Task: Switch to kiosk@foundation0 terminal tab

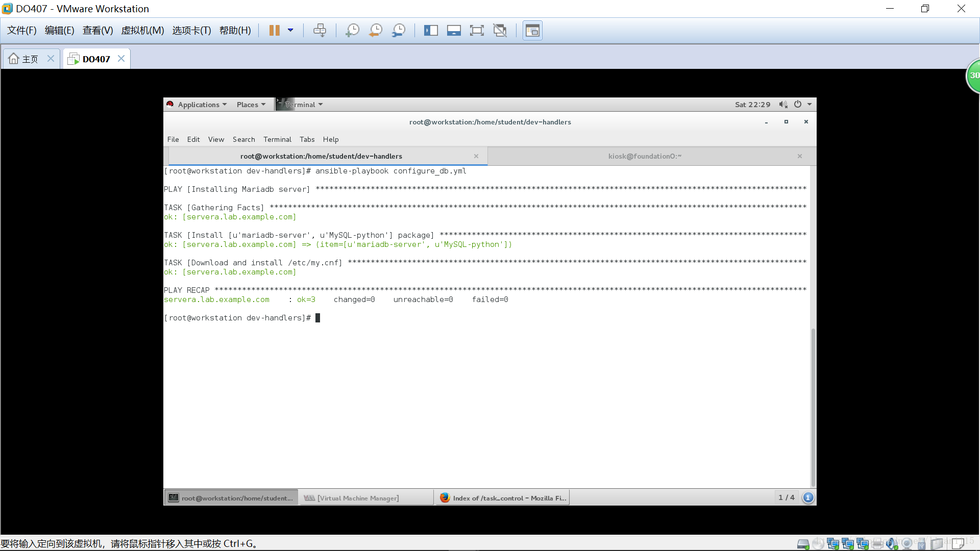Action: [x=645, y=156]
